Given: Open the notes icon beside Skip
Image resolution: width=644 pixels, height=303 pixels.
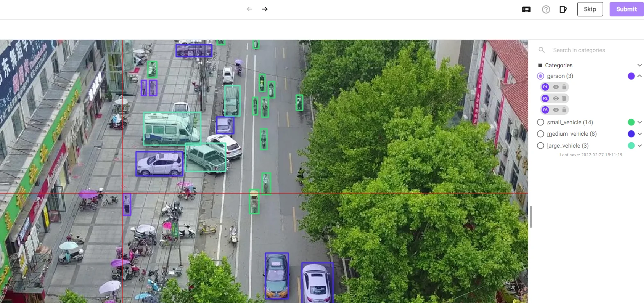Looking at the screenshot, I should point(563,9).
